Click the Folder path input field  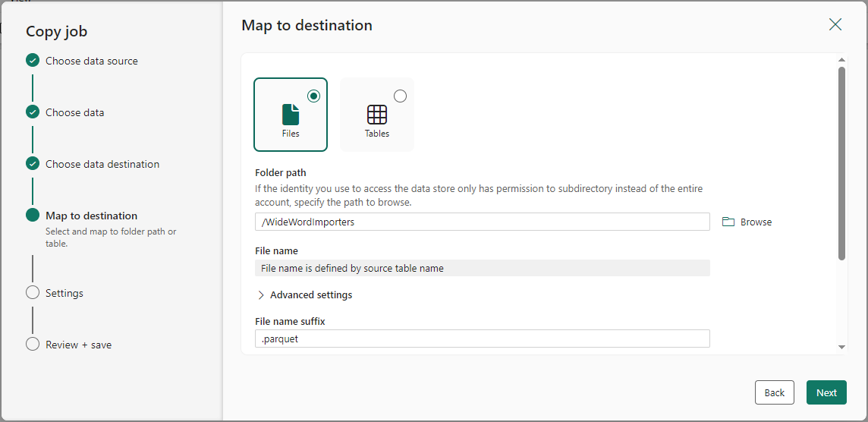tap(482, 222)
